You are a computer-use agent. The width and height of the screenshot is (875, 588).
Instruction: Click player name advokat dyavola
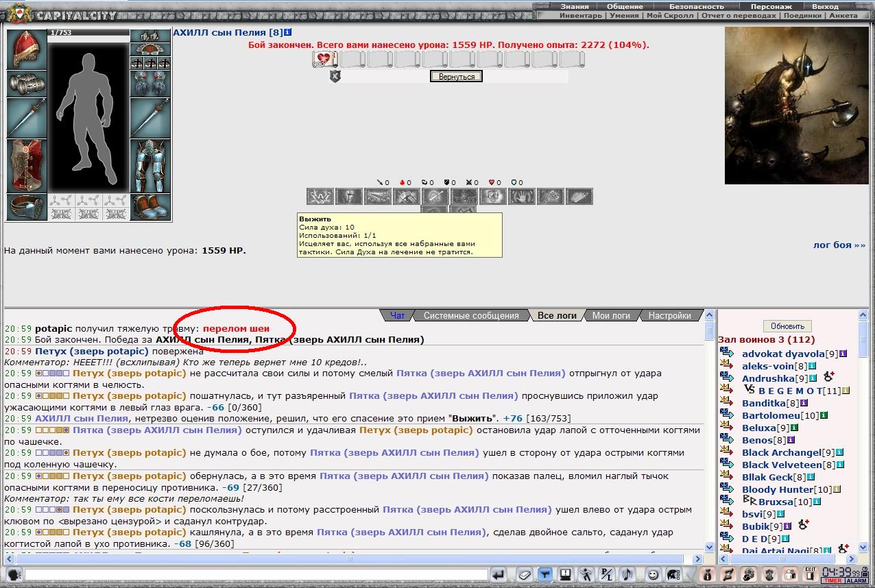[x=783, y=354]
